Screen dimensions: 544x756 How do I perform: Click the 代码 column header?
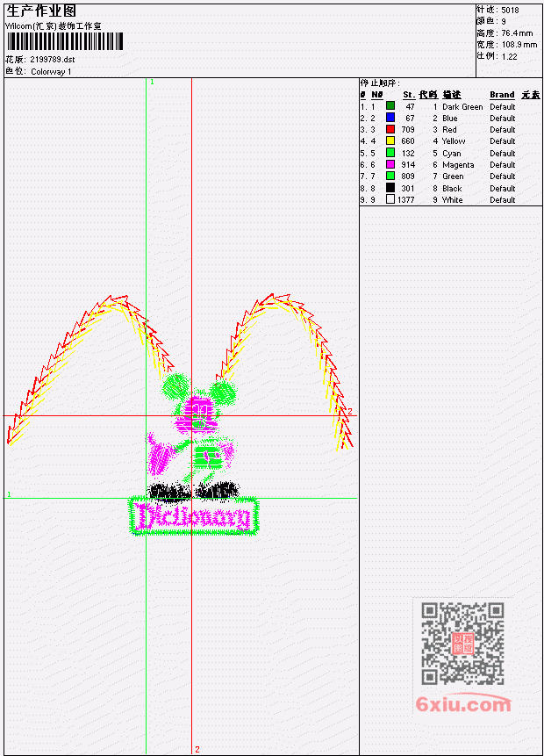click(x=428, y=95)
